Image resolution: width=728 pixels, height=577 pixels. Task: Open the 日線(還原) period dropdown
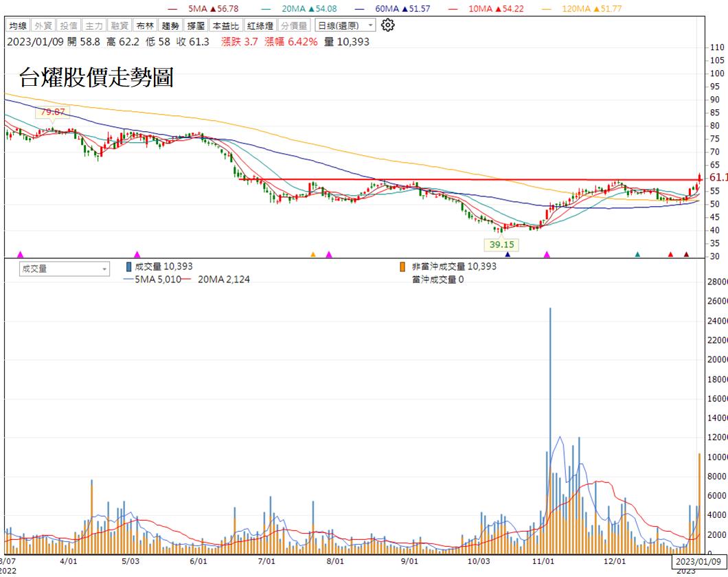point(345,25)
